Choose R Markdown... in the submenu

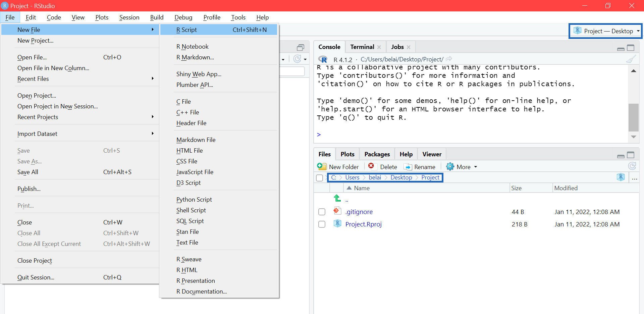click(x=195, y=57)
